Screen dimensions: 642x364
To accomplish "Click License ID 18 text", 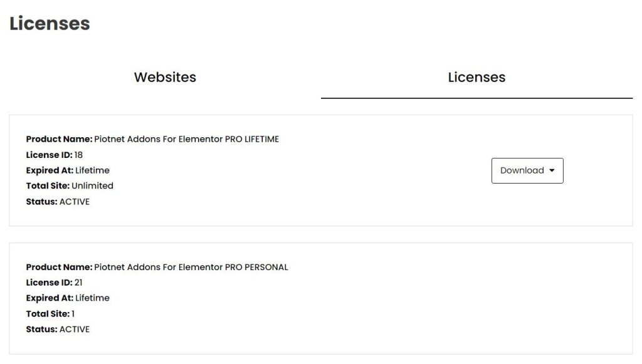I will (x=55, y=155).
